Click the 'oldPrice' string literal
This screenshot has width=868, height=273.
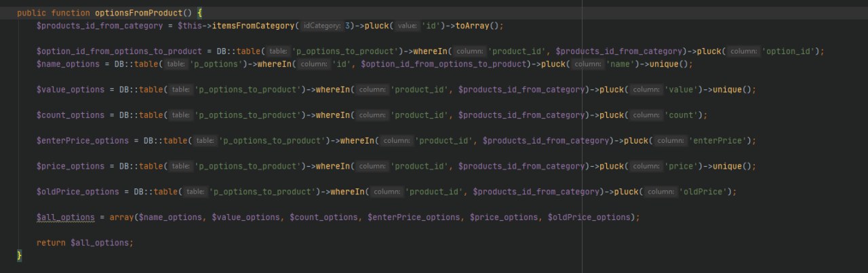(x=705, y=192)
